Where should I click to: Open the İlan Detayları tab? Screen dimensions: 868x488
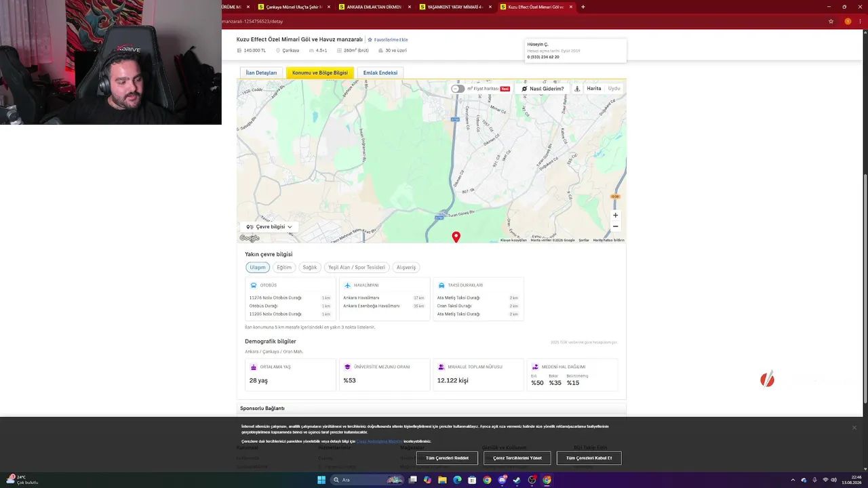pyautogui.click(x=261, y=73)
